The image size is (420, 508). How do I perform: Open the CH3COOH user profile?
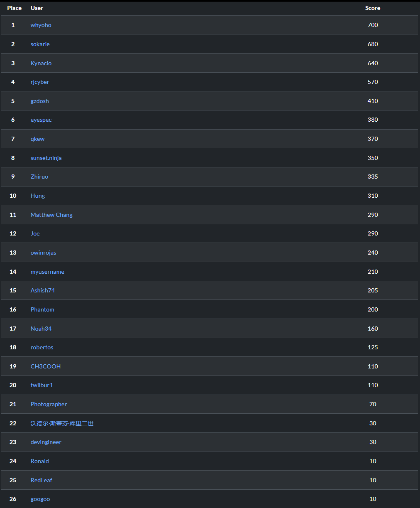click(x=46, y=366)
